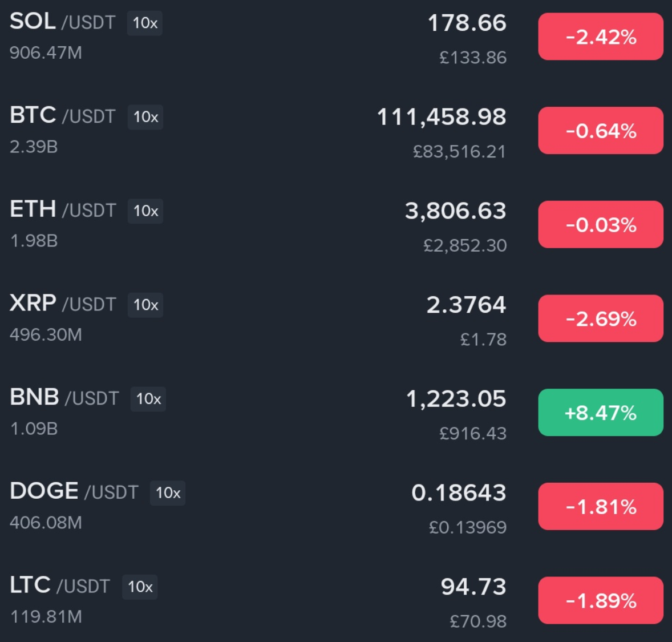672x642 pixels.
Task: Click the SOL -2.42% change button
Action: point(600,37)
